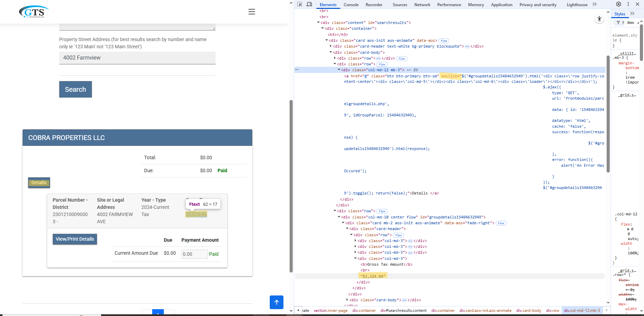Collapse the groupdetails15484632949 node

coord(339,217)
